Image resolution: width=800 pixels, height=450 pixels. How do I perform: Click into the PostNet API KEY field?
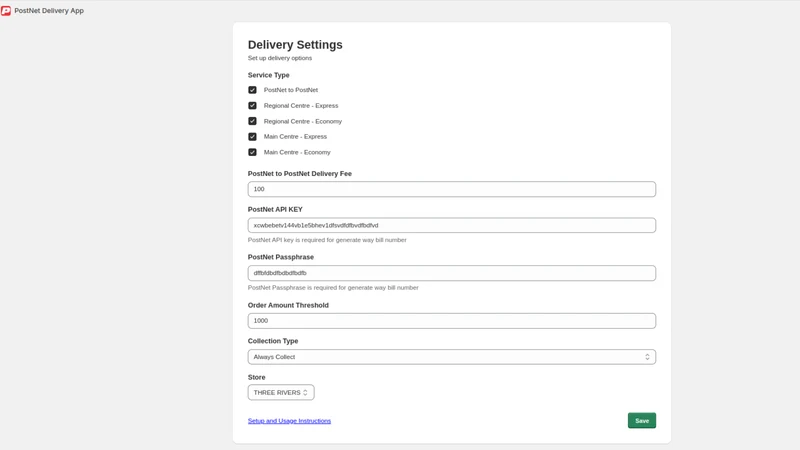[x=452, y=225]
